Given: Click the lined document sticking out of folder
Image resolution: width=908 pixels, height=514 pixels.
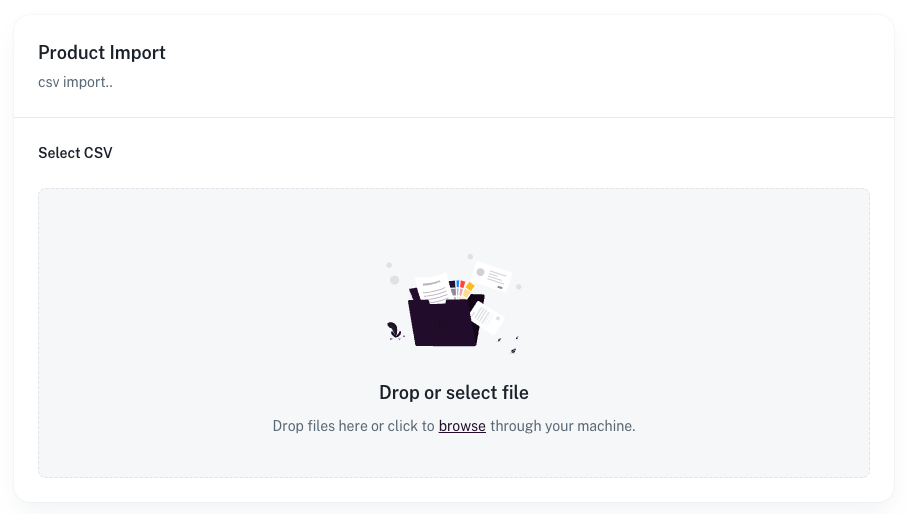Looking at the screenshot, I should coord(433,288).
